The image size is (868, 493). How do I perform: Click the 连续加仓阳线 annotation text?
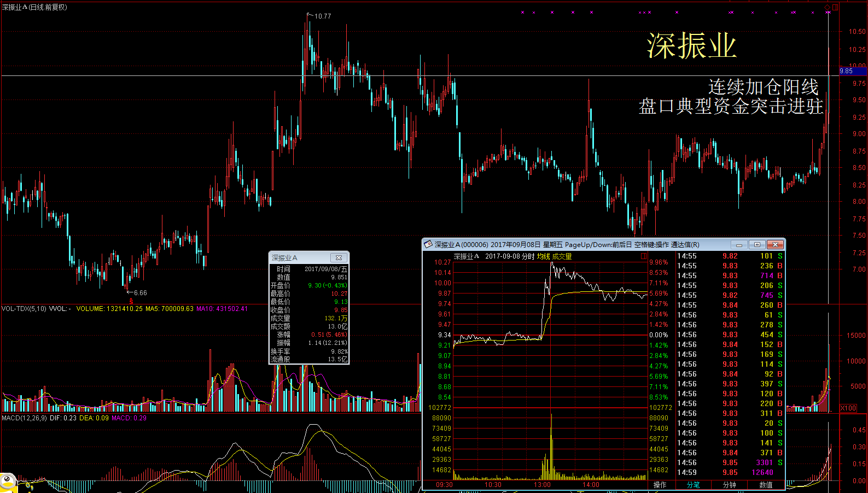764,87
